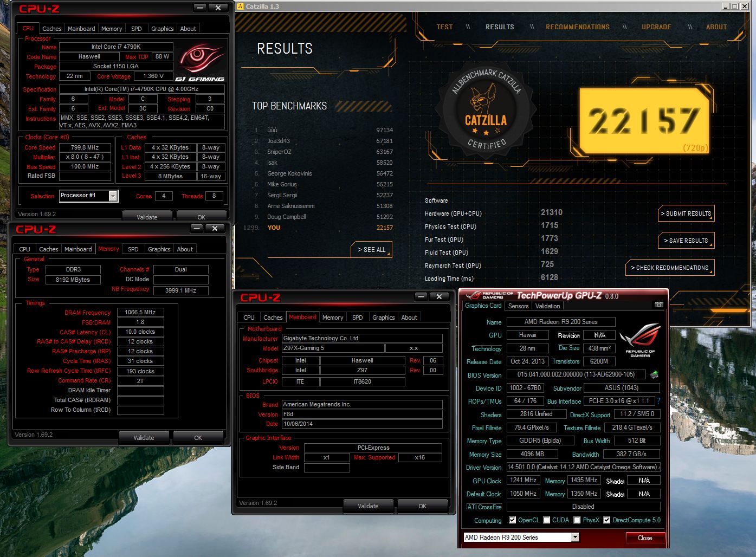
Task: Click the G1 Gaming logo in CPU-Z
Action: pos(199,62)
